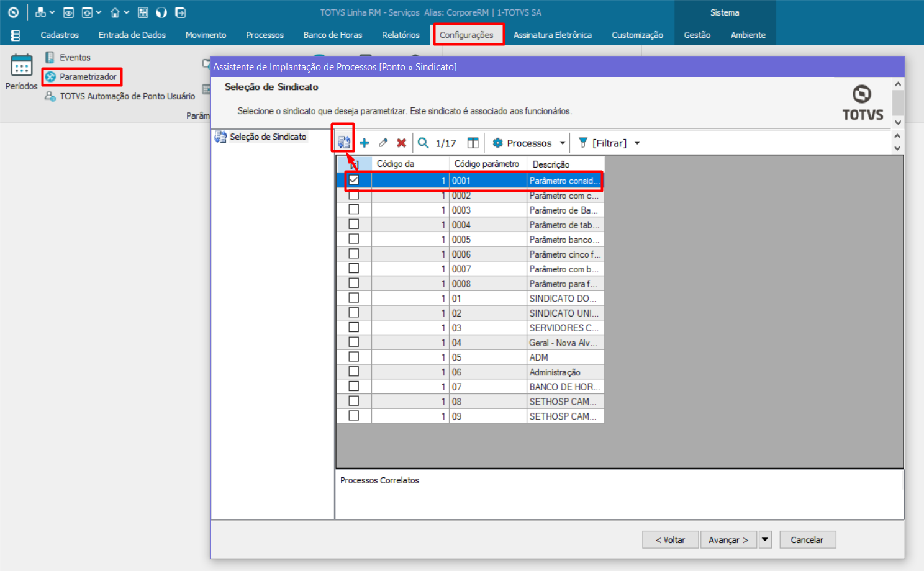
Task: Open the Cadastros menu
Action: click(x=60, y=35)
